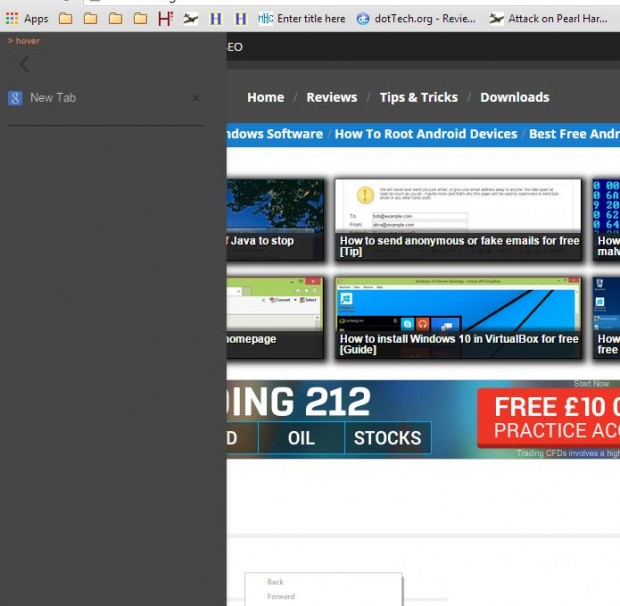The width and height of the screenshot is (620, 606).
Task: Click the Google favicon beside New Tab
Action: click(15, 98)
